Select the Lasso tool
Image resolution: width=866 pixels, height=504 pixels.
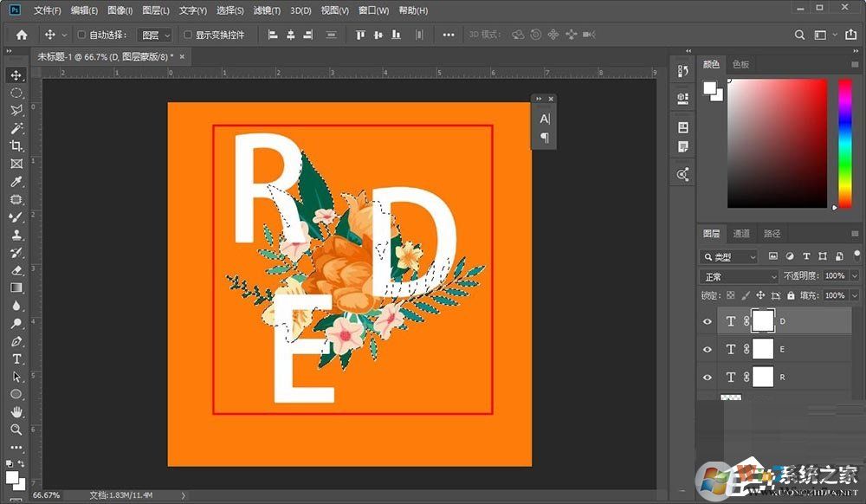16,110
